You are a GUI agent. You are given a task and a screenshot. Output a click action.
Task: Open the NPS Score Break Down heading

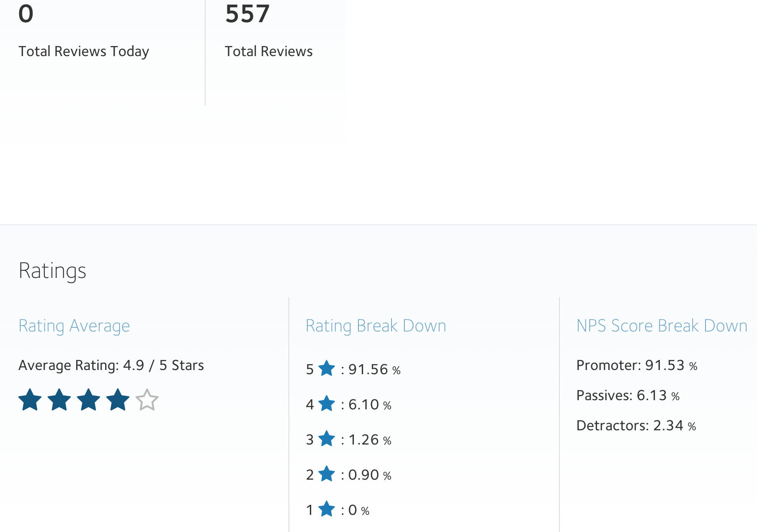[662, 326]
